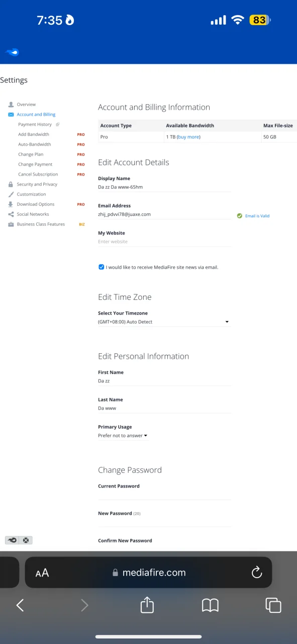Follow the 'buy more' bandwidth link
The width and height of the screenshot is (297, 644).
(188, 137)
